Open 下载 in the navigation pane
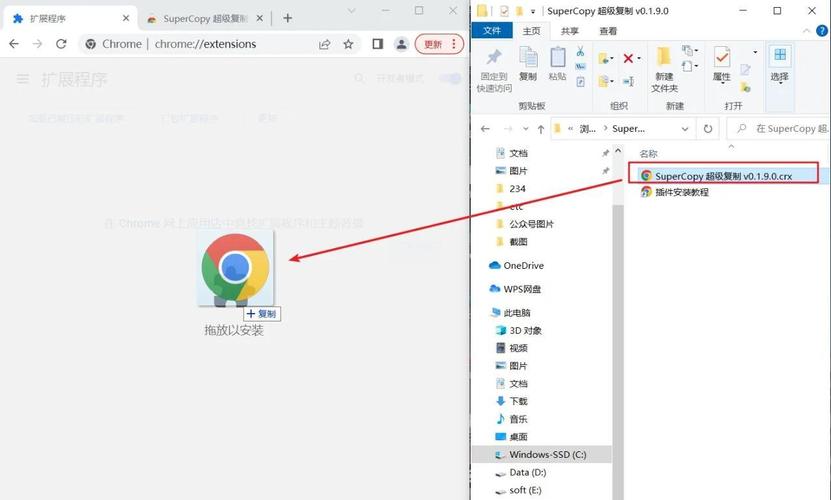Image resolution: width=831 pixels, height=500 pixels. (x=511, y=401)
